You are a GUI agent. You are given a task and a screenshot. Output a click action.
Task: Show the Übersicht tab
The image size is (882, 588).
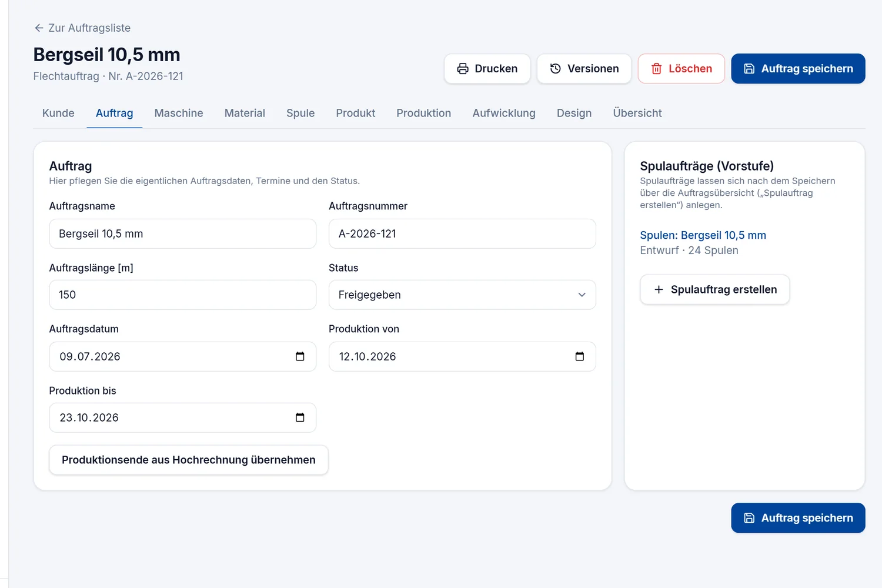coord(637,113)
